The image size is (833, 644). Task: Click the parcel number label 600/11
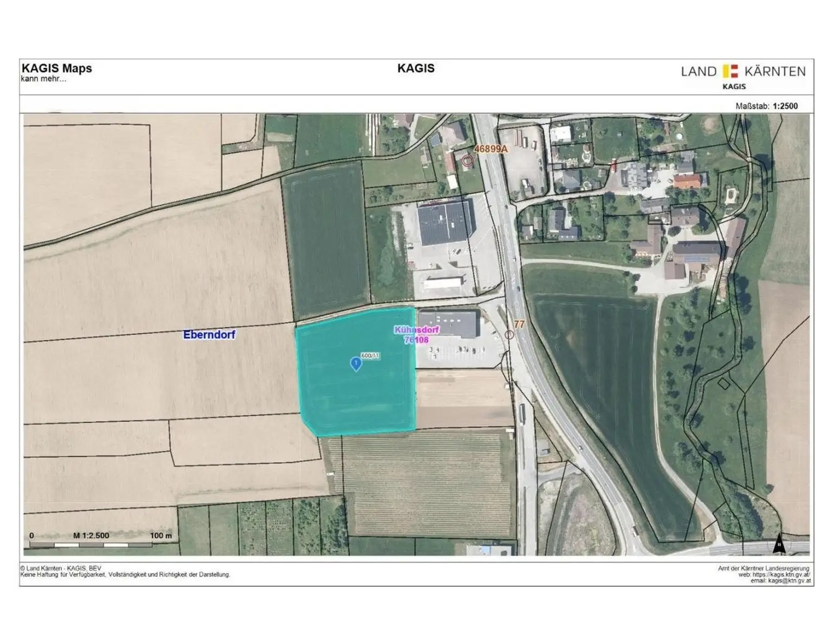point(370,356)
